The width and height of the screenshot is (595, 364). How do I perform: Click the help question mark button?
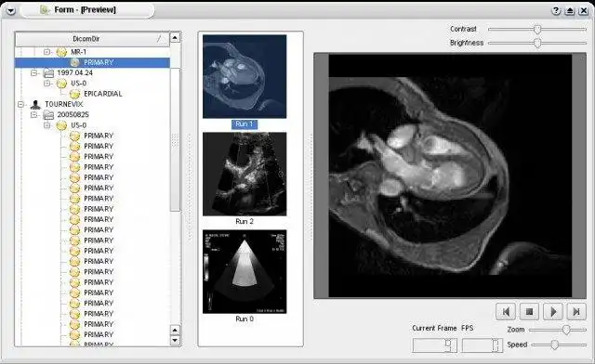click(x=556, y=10)
